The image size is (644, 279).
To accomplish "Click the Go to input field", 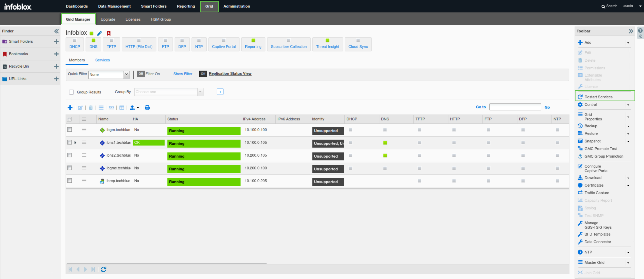I will tap(515, 107).
